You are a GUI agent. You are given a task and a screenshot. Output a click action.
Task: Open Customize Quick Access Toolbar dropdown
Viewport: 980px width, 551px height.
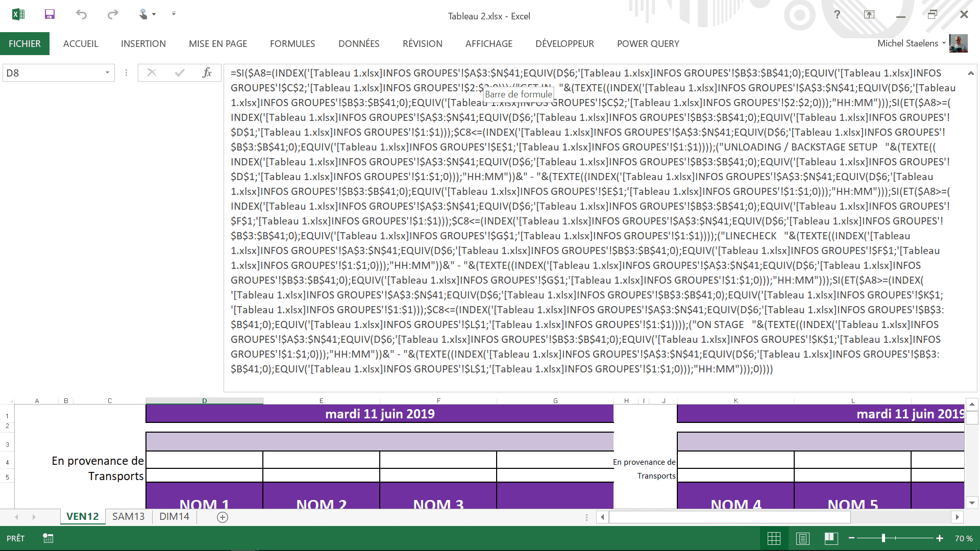click(174, 14)
